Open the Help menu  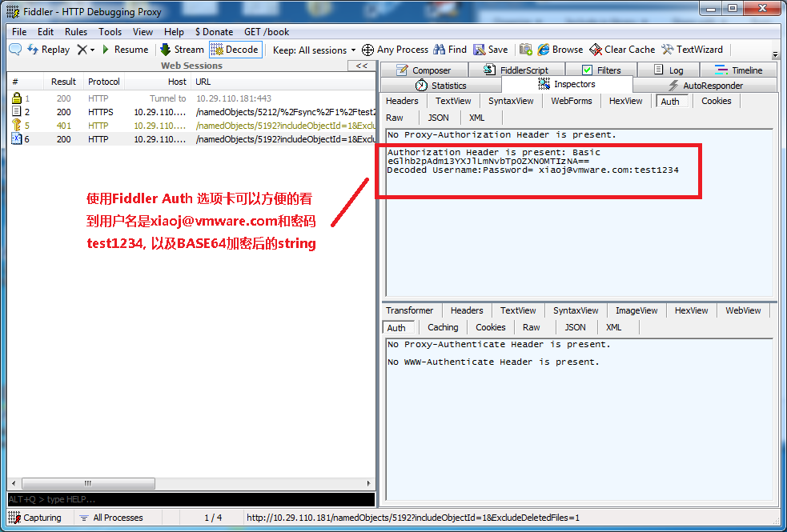click(174, 31)
